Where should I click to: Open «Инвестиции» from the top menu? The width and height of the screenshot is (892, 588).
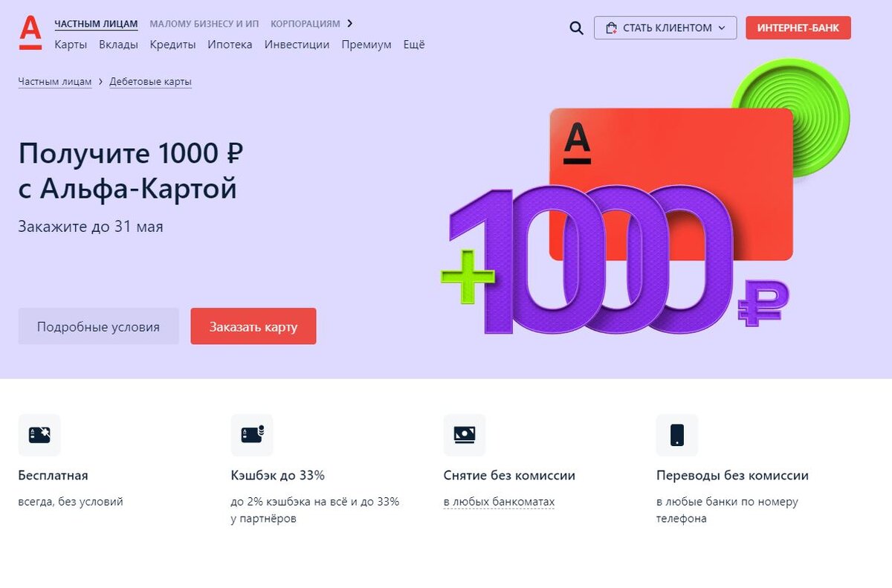click(297, 45)
